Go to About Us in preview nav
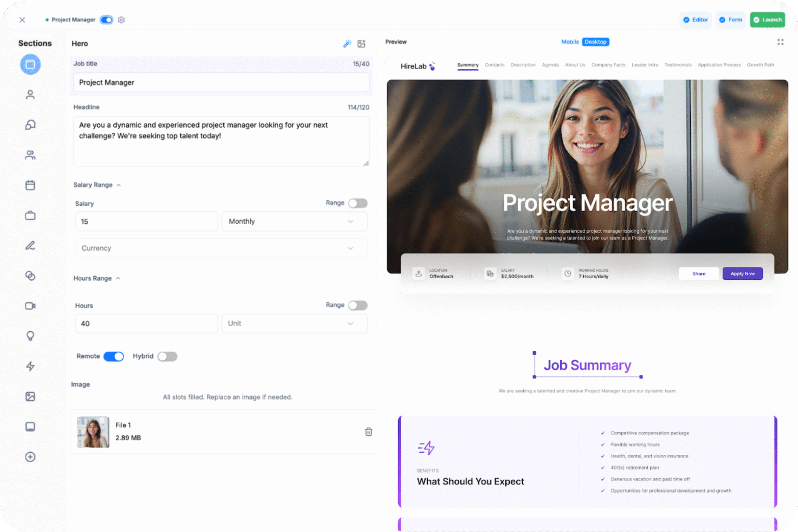Screen dimensions: 798x532 tap(575, 65)
